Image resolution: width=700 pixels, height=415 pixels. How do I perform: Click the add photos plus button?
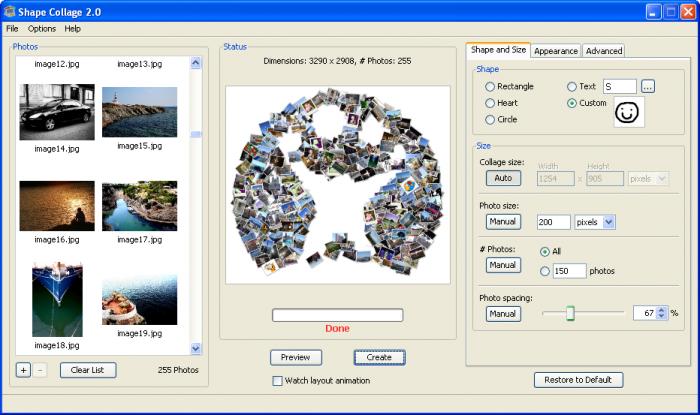click(x=23, y=370)
